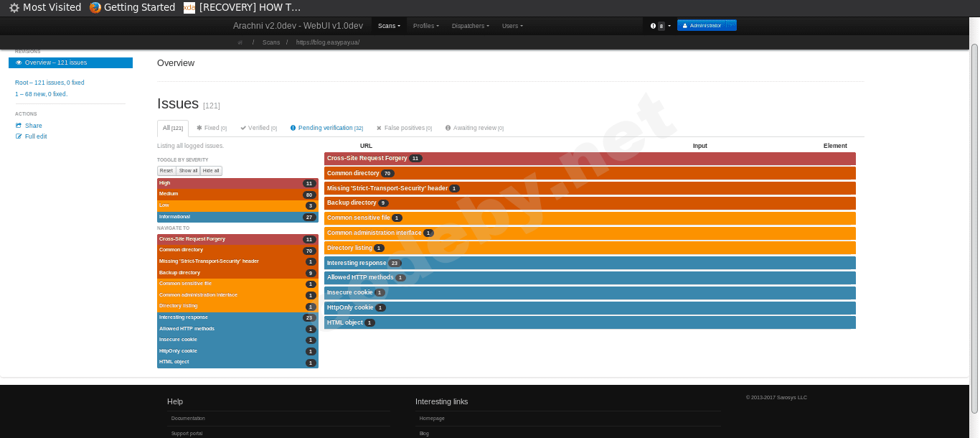980x438 pixels.
Task: Switch to the False positives [0] tab
Action: pyautogui.click(x=404, y=128)
